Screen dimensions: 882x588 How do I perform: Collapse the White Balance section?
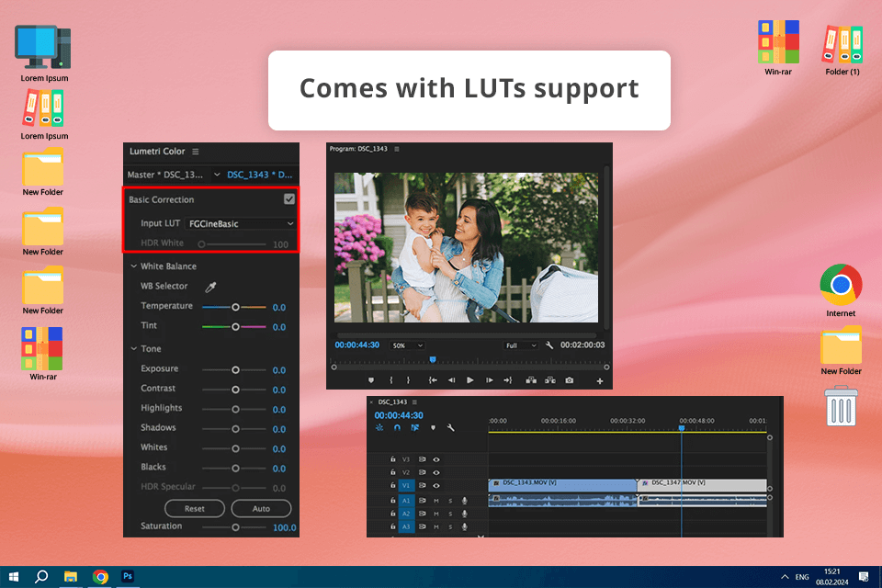pos(134,266)
